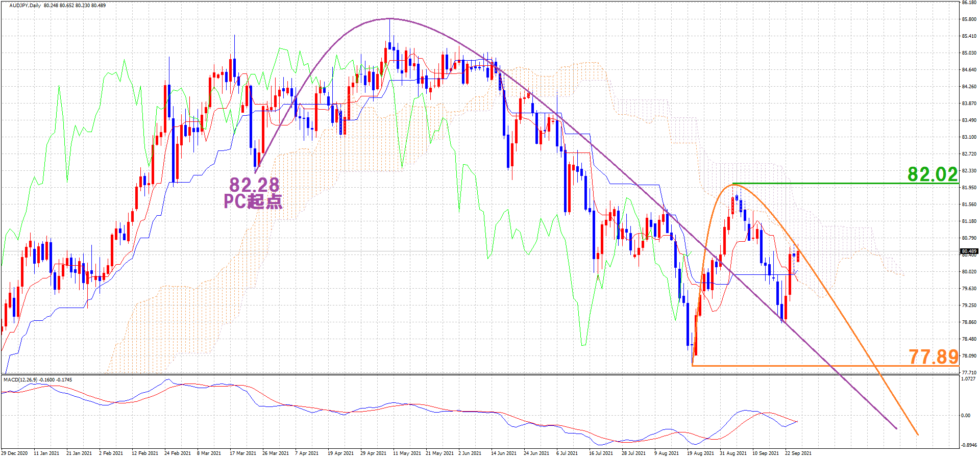Select 11 May 2021 on the time axis
980x459 pixels.
pyautogui.click(x=407, y=453)
